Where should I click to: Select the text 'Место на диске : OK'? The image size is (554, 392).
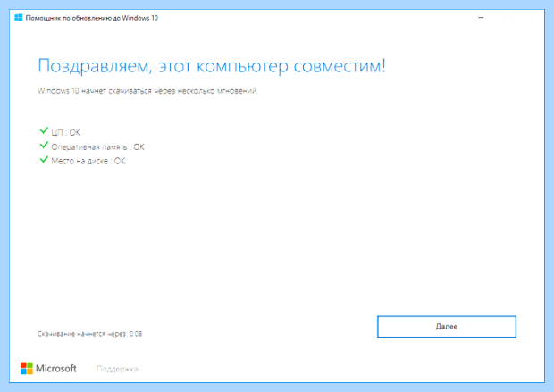click(x=88, y=161)
